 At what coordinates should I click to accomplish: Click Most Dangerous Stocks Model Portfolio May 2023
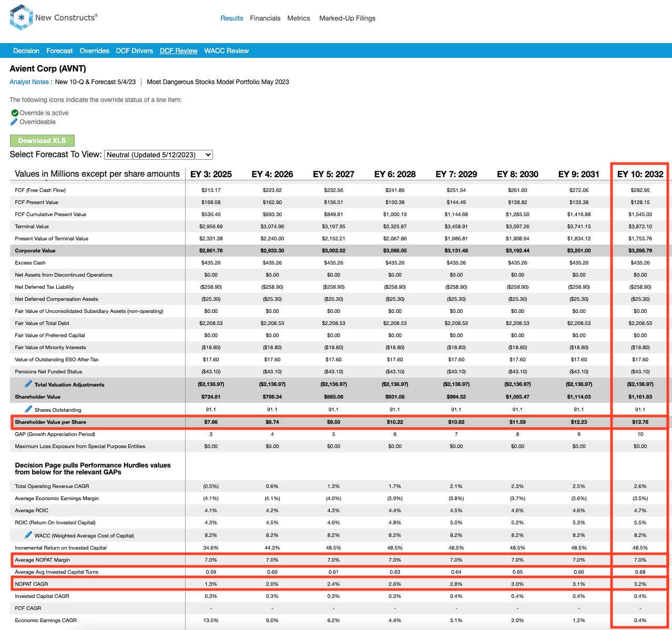pos(218,82)
